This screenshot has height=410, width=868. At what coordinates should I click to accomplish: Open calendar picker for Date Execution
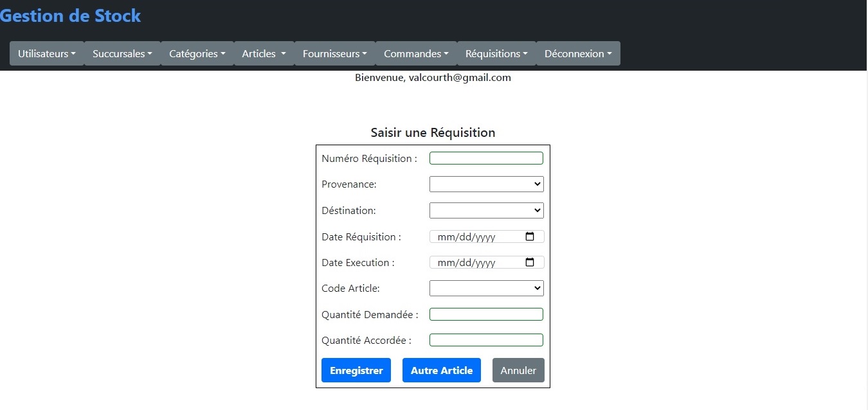coord(530,262)
